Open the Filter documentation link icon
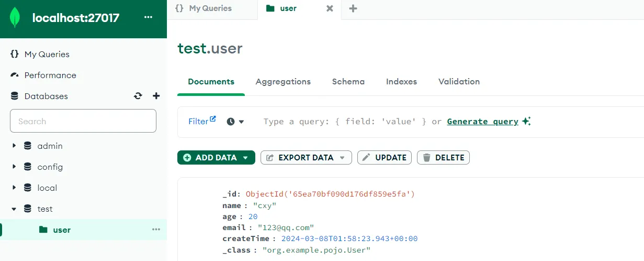The height and width of the screenshot is (261, 644). pyautogui.click(x=213, y=119)
